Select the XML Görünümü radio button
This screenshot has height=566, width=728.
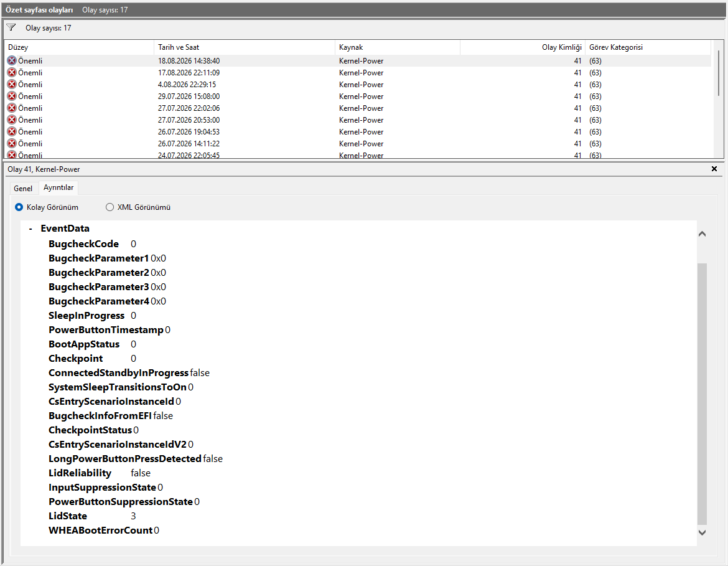point(110,207)
